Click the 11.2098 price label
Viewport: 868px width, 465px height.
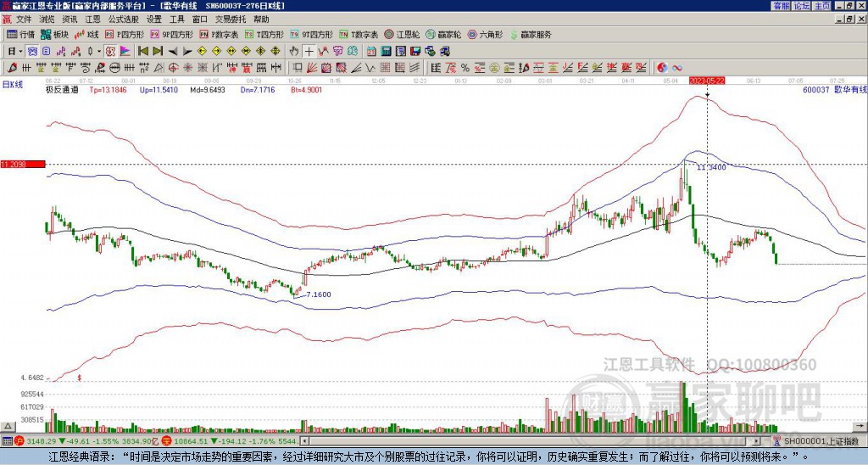tap(23, 164)
